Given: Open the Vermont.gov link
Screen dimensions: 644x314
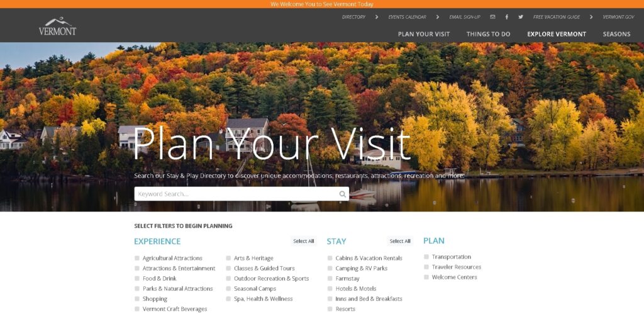Looking at the screenshot, I should tap(619, 17).
